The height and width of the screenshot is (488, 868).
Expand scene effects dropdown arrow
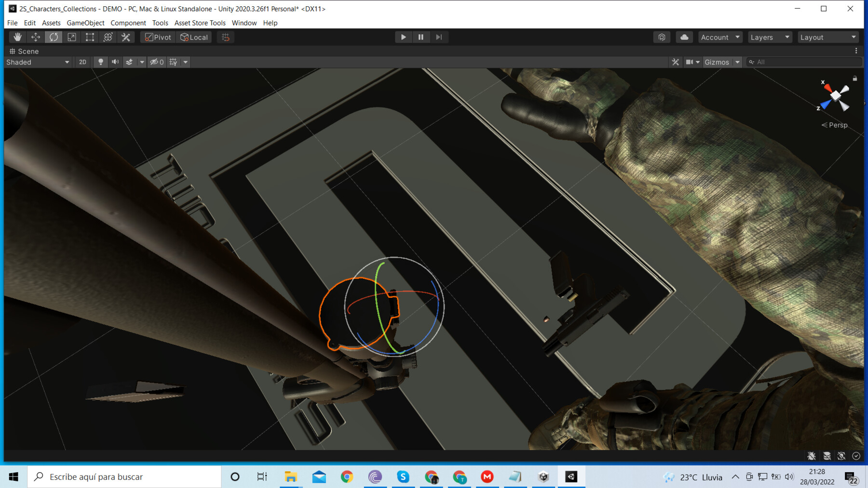(142, 62)
